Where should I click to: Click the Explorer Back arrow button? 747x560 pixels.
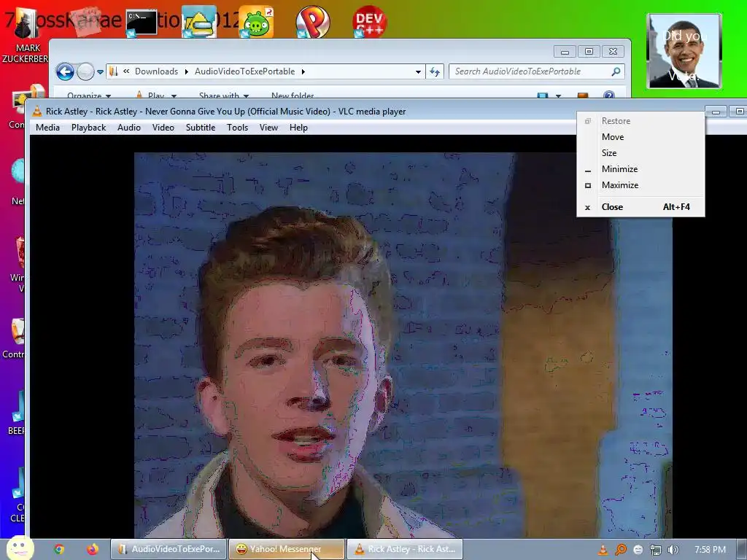click(65, 72)
